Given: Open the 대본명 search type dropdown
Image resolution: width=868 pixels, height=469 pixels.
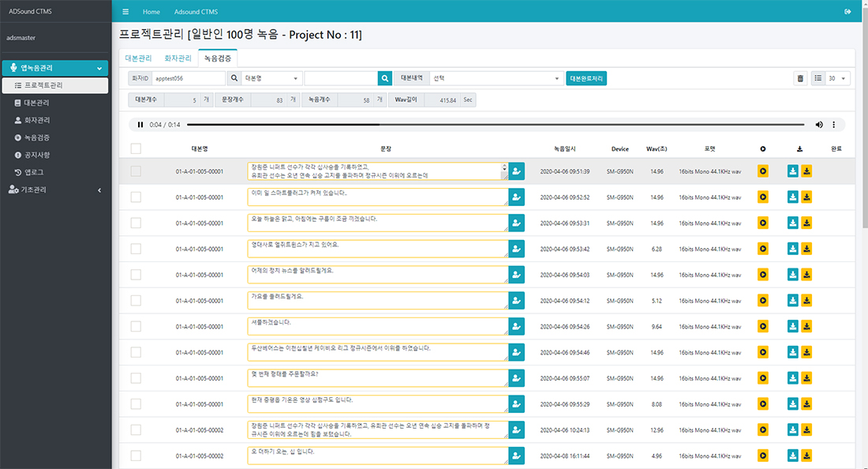Looking at the screenshot, I should pos(271,79).
